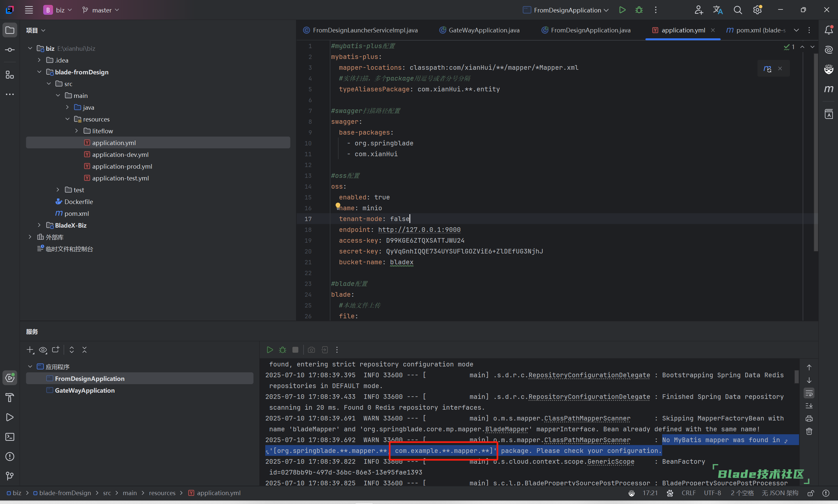
Task: Open the Maven tool window
Action: click(829, 89)
